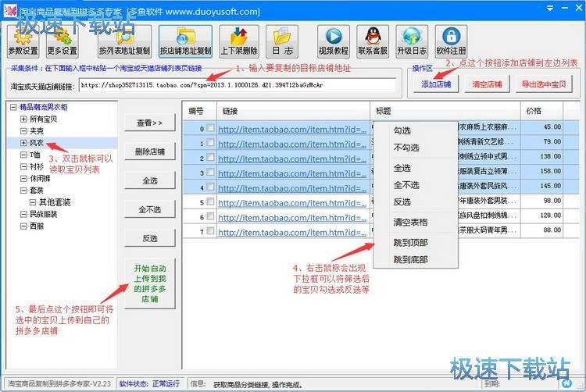
Task: Select the 其他套装 tree item
Action: point(55,202)
